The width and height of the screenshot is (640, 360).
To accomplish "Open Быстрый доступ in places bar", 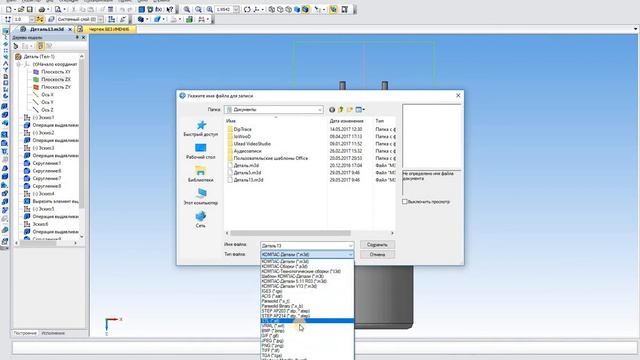I will click(x=200, y=128).
